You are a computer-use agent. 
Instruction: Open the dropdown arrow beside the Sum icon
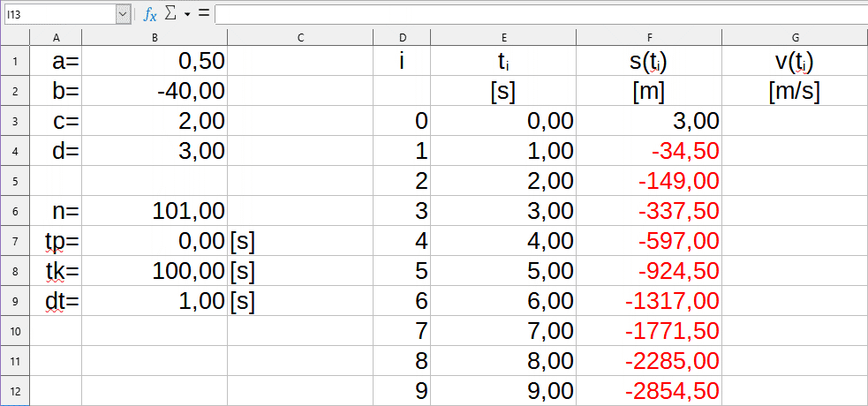point(187,15)
